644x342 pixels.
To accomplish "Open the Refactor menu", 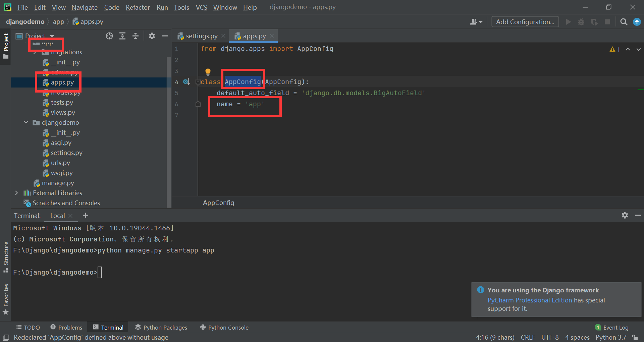I will tap(138, 7).
